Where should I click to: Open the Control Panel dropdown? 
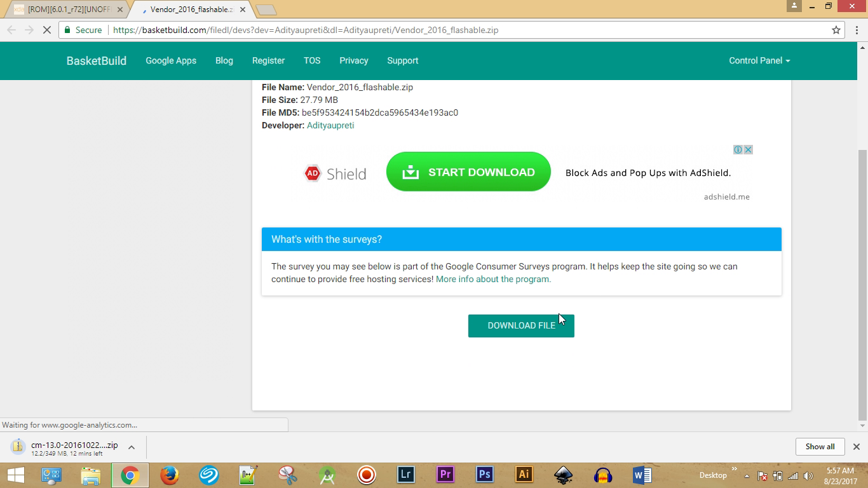[759, 60]
